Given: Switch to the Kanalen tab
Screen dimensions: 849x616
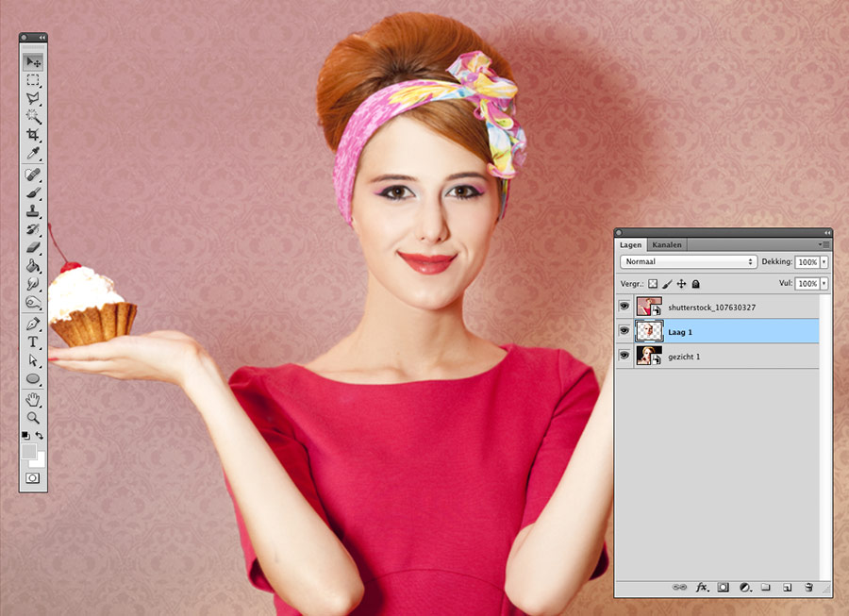Looking at the screenshot, I should click(x=667, y=244).
